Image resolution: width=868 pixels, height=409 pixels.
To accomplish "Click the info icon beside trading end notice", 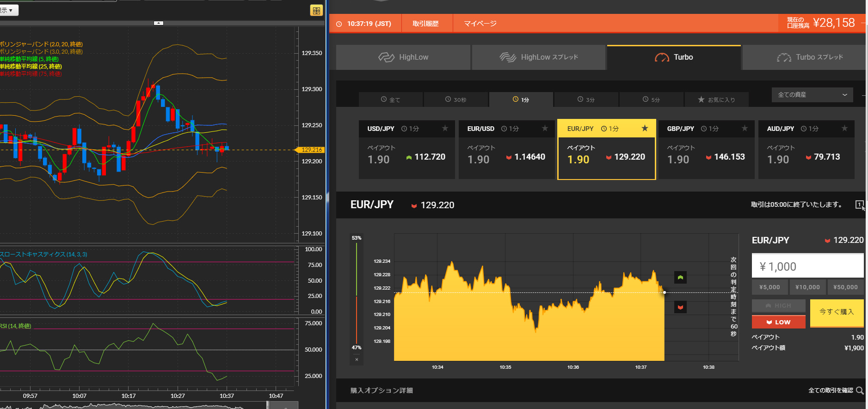I will pyautogui.click(x=859, y=204).
